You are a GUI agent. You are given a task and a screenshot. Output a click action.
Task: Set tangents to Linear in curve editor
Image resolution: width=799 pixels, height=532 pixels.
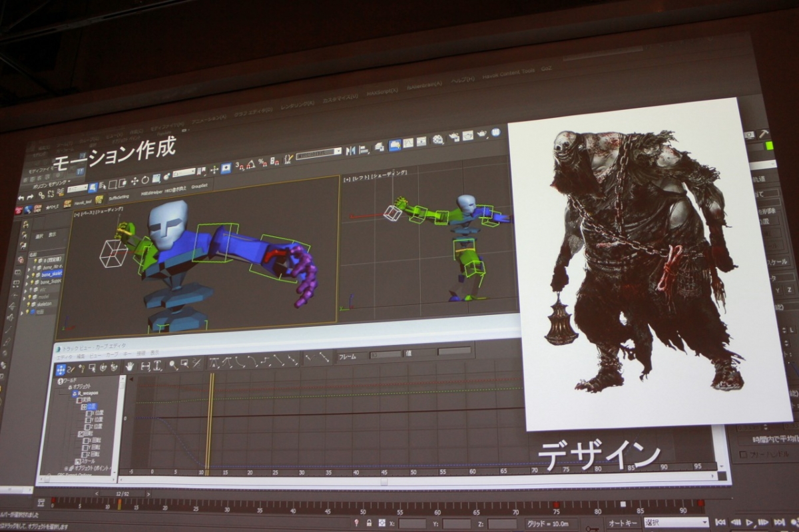pyautogui.click(x=278, y=360)
